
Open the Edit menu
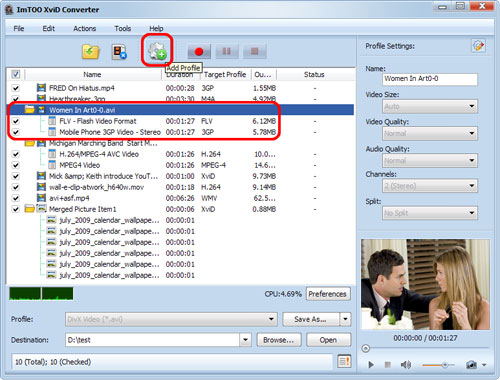pos(49,28)
